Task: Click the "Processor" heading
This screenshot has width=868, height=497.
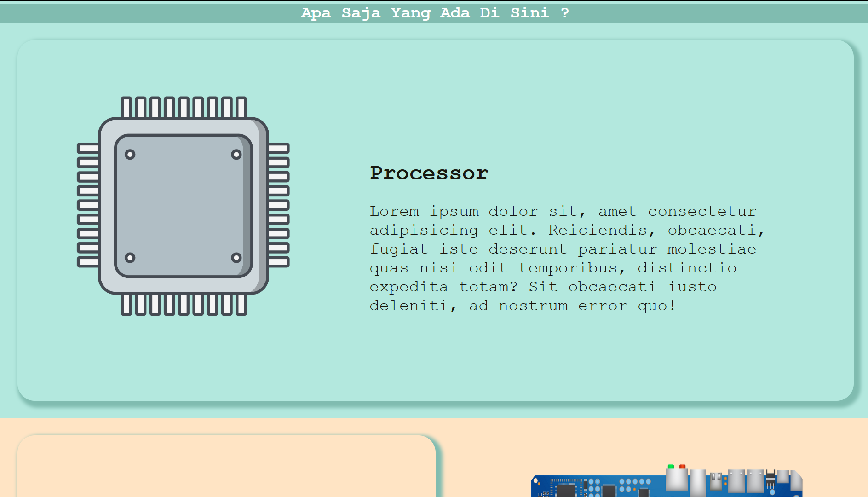Action: pyautogui.click(x=429, y=173)
